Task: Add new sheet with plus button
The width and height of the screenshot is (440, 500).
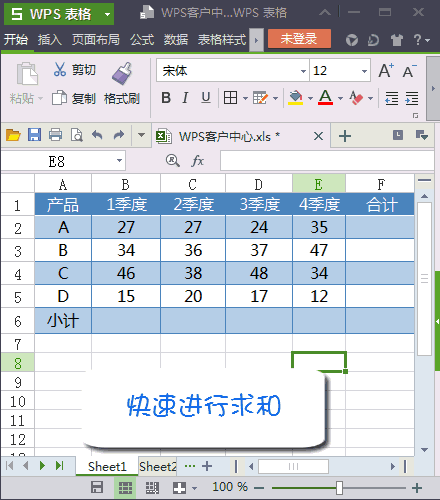Action: click(x=207, y=466)
